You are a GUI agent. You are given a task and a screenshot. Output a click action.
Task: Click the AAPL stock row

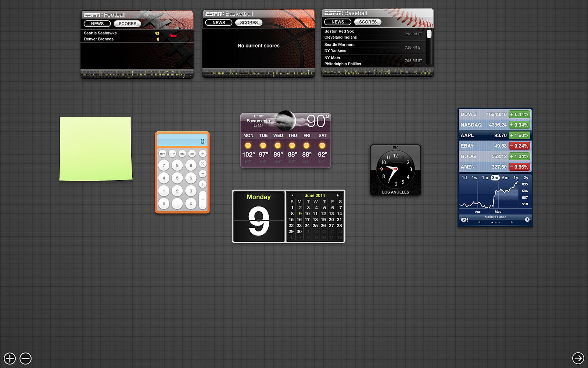[495, 135]
